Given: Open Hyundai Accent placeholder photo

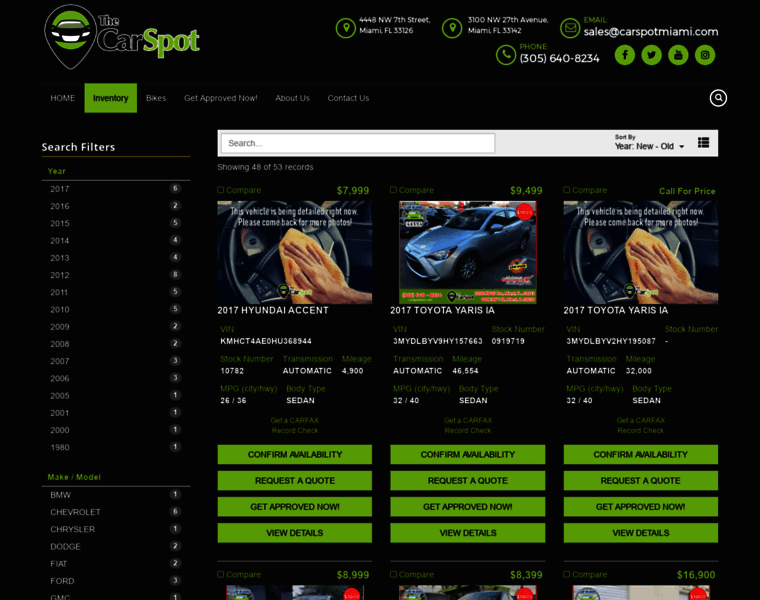Looking at the screenshot, I should (x=295, y=253).
